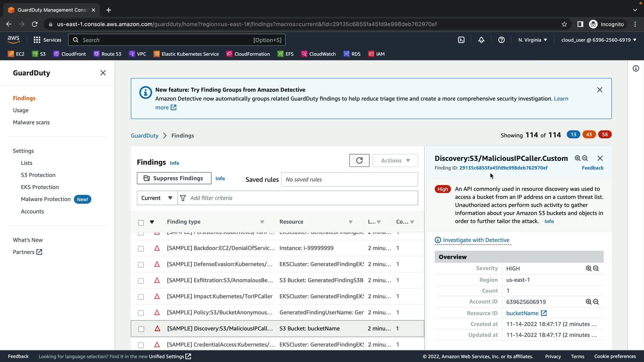644x362 pixels.
Task: Expand the Actions dropdown
Action: point(395,161)
